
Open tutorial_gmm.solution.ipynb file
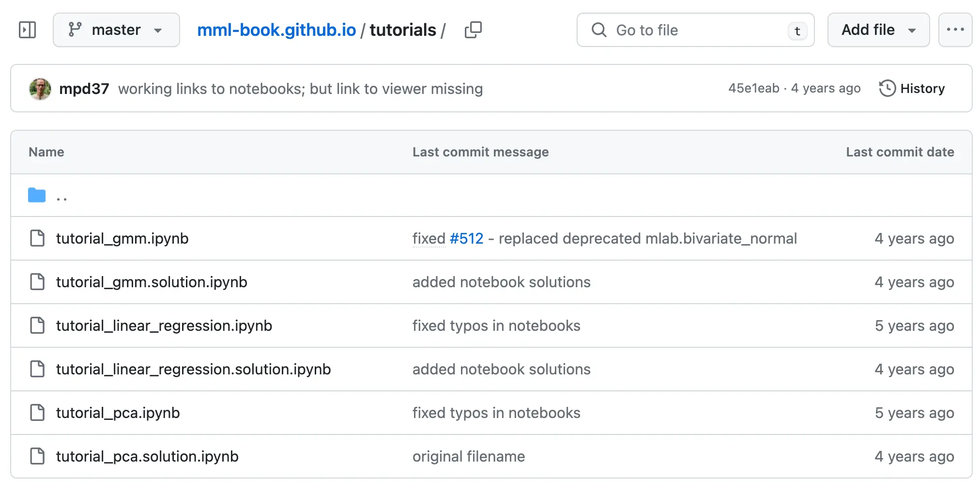point(152,282)
